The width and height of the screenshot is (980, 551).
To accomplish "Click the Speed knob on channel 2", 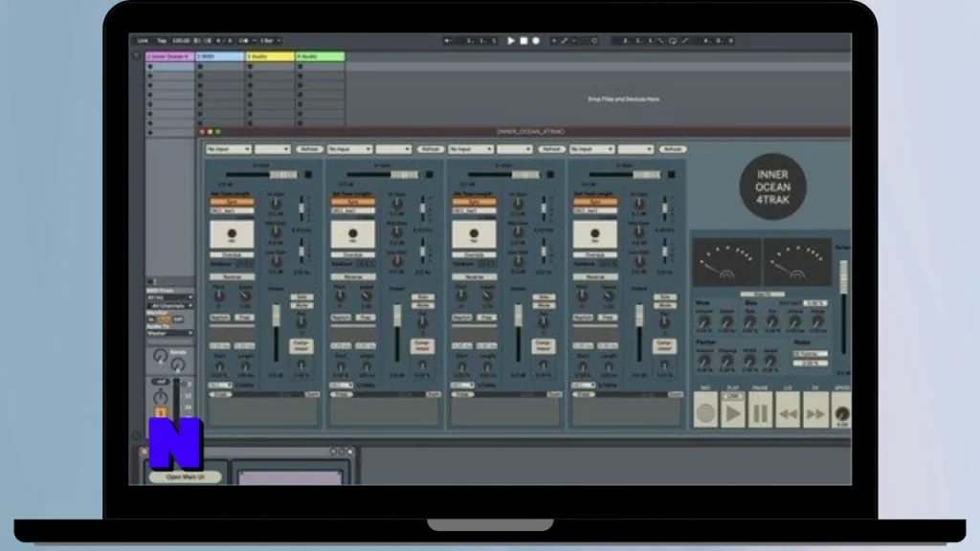I will [367, 297].
